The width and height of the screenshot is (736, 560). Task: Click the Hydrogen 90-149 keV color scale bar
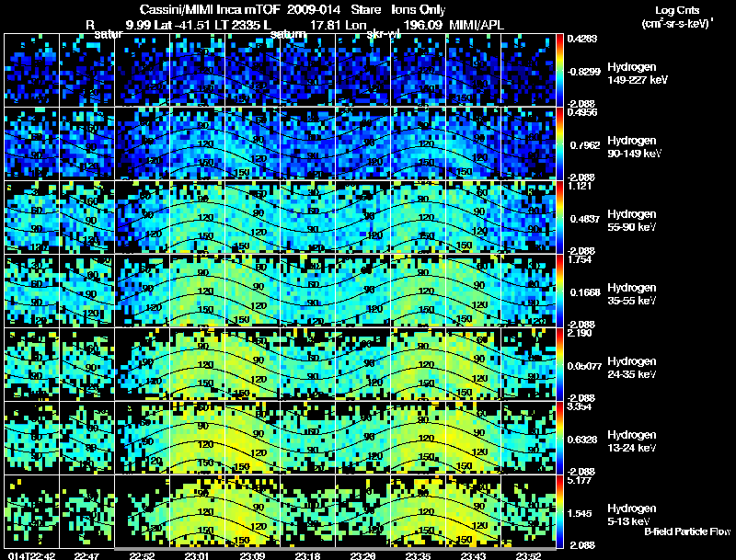[x=560, y=144]
